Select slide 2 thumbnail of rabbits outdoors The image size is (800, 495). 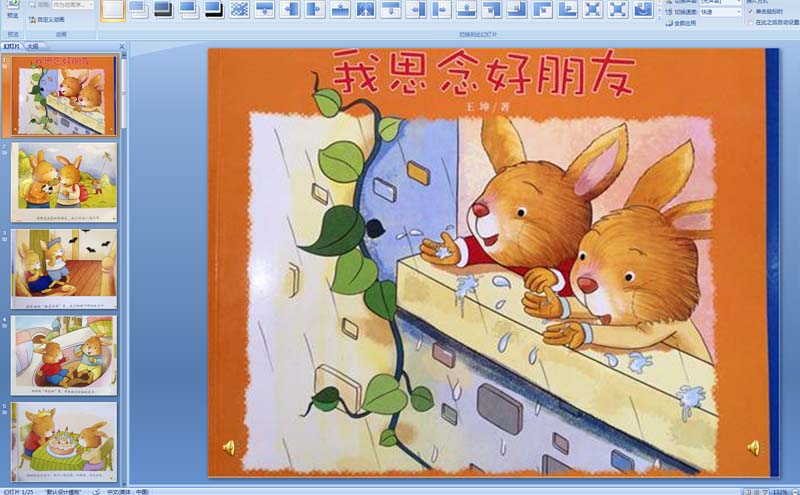tap(64, 182)
